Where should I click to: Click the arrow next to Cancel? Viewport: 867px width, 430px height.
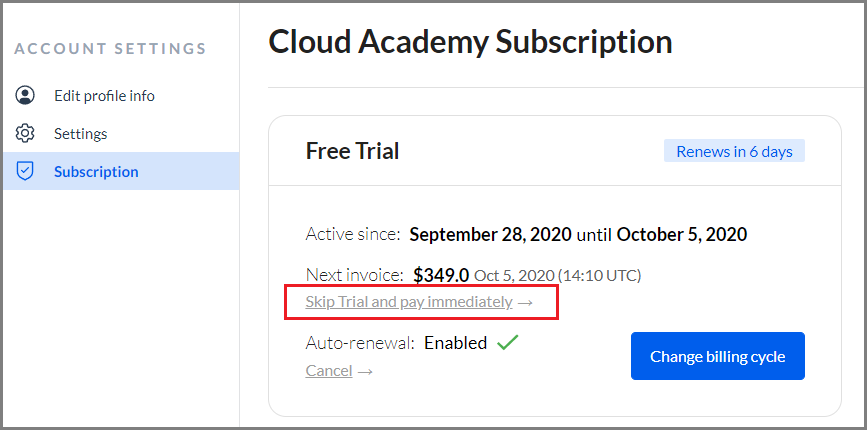365,371
